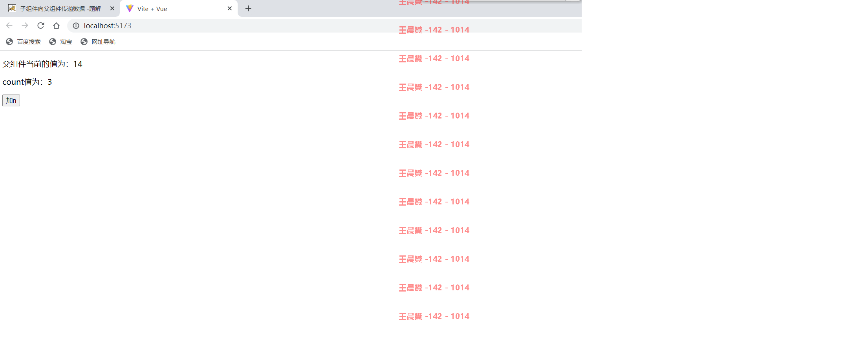
Task: Close the Vite + Vue tab
Action: point(230,9)
